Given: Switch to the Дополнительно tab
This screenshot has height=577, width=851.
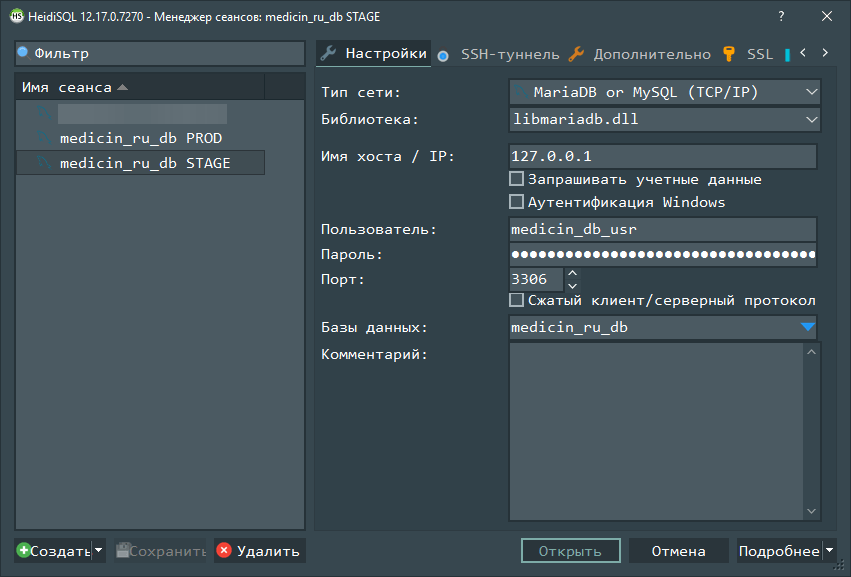Looking at the screenshot, I should tap(640, 54).
